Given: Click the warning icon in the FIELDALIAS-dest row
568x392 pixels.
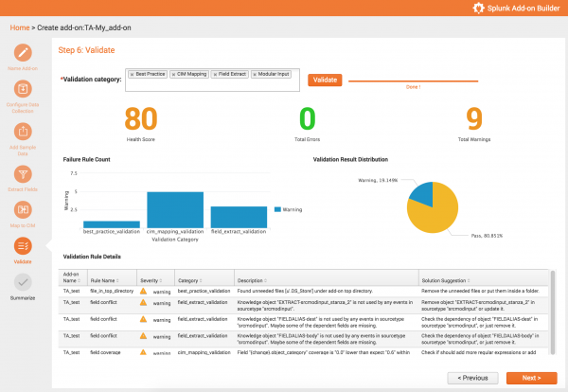Looking at the screenshot, I should click(144, 319).
